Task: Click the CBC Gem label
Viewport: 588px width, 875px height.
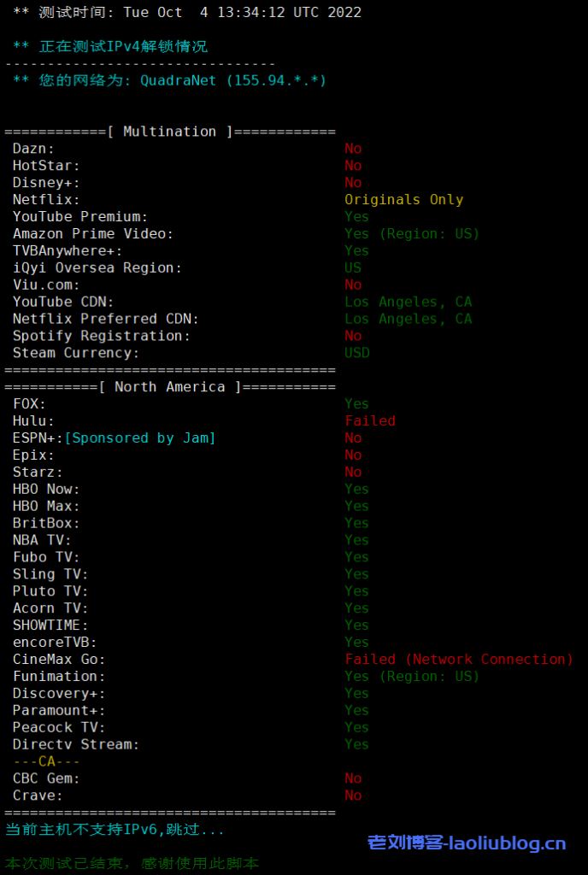Action: [x=46, y=778]
